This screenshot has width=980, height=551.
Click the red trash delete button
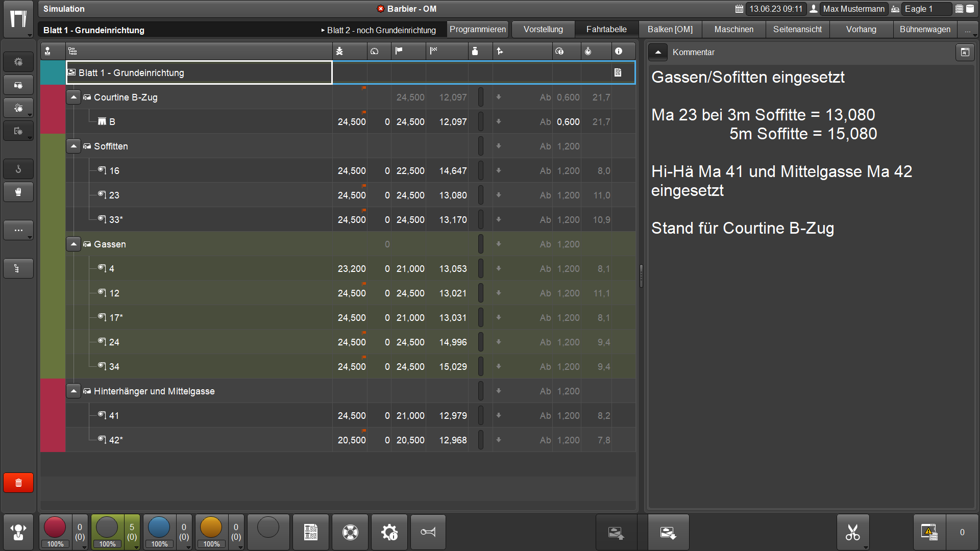click(18, 483)
